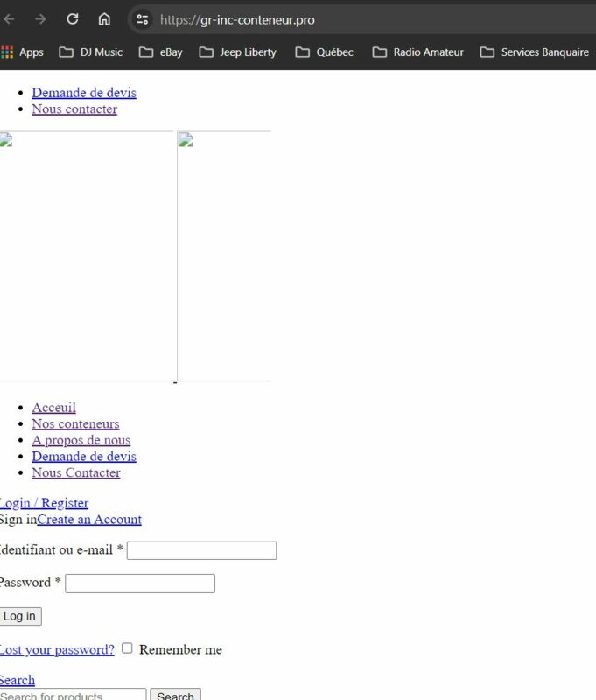
Task: Open the Jeep Liberty bookmark folder
Action: point(237,52)
